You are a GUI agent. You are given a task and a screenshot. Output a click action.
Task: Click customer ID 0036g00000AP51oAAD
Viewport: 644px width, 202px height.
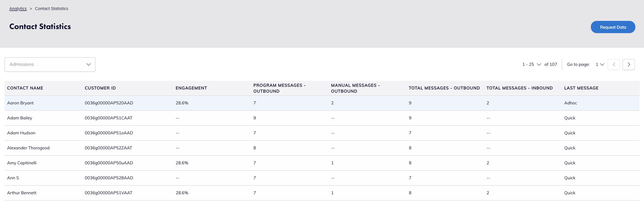coord(109,133)
